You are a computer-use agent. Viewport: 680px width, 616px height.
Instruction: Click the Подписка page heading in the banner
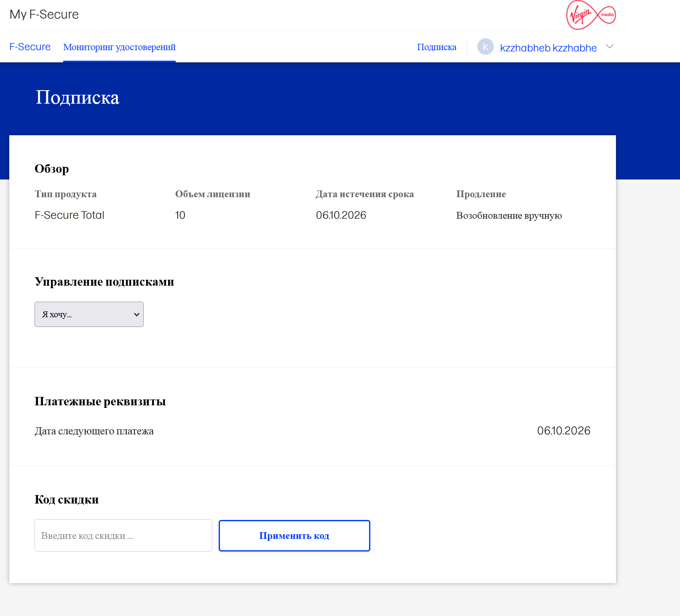pos(78,98)
